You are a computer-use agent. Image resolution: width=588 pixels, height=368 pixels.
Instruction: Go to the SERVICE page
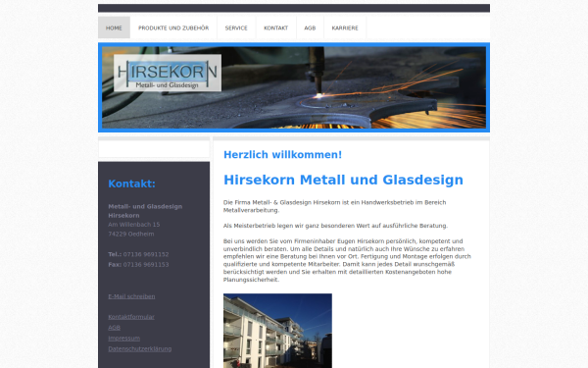236,27
